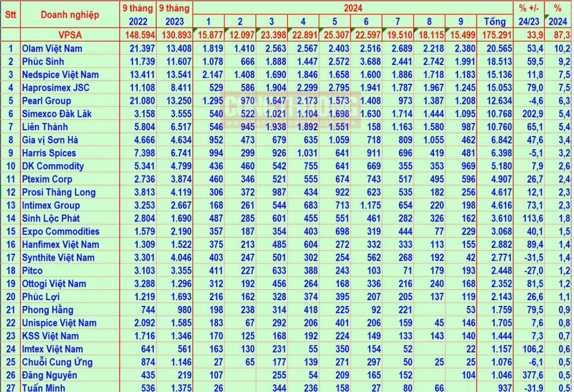Click the 'Stt' header cell
The height and width of the screenshot is (392, 574).
(x=10, y=15)
